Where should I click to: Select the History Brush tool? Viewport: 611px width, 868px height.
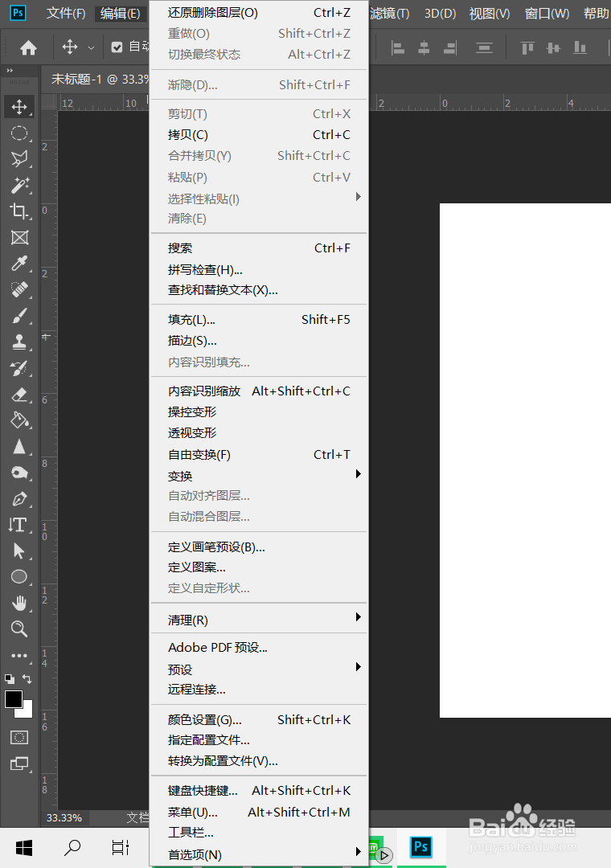click(19, 368)
